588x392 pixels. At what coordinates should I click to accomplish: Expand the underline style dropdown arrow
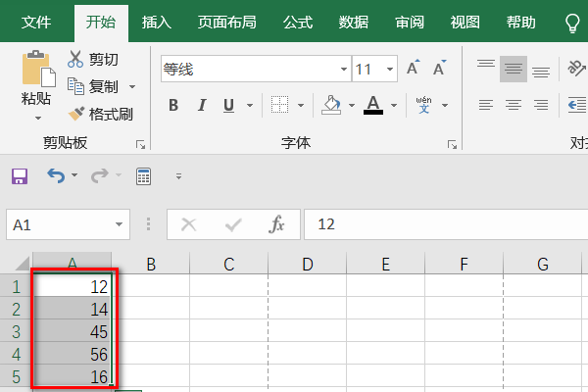pos(250,106)
